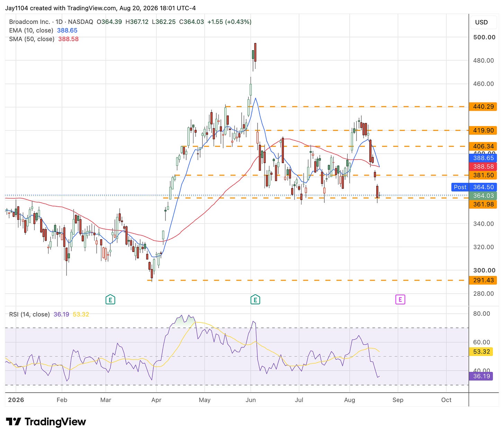Viewport: 504px width, 437px height.
Task: Click the Mar label on time axis
Action: click(106, 400)
